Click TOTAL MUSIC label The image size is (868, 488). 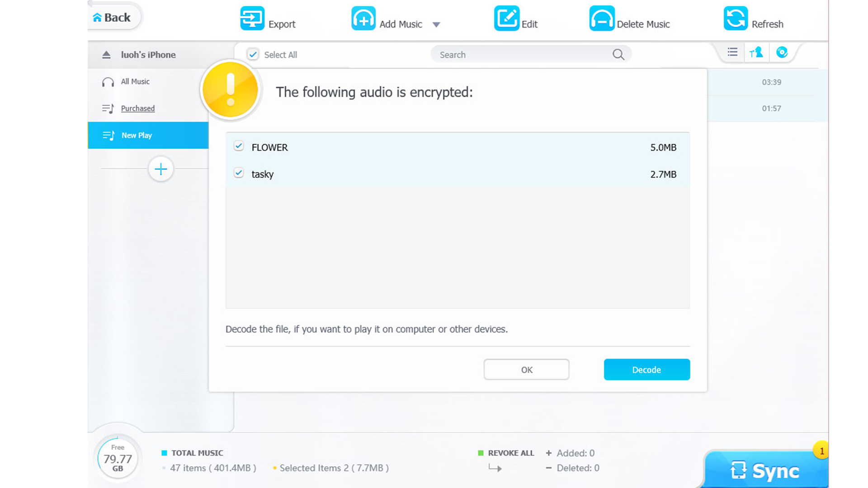(x=197, y=453)
